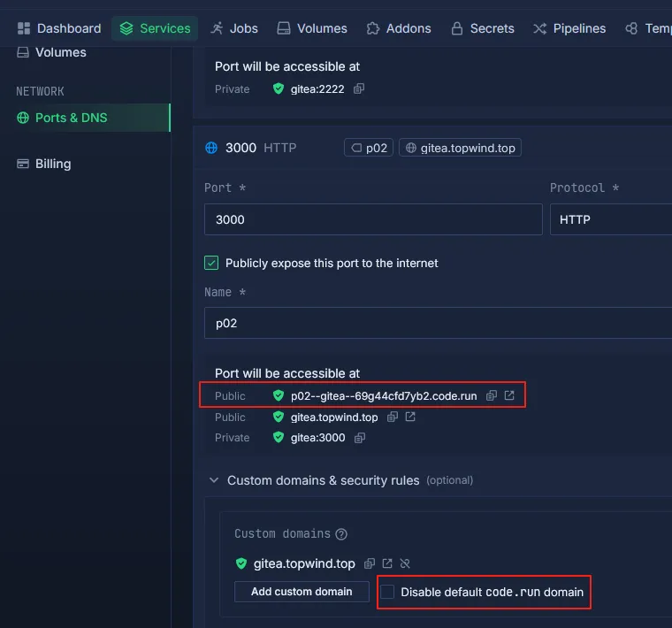The width and height of the screenshot is (672, 628).
Task: Click the gitea.topwind.top text under Custom domains
Action: [x=304, y=563]
